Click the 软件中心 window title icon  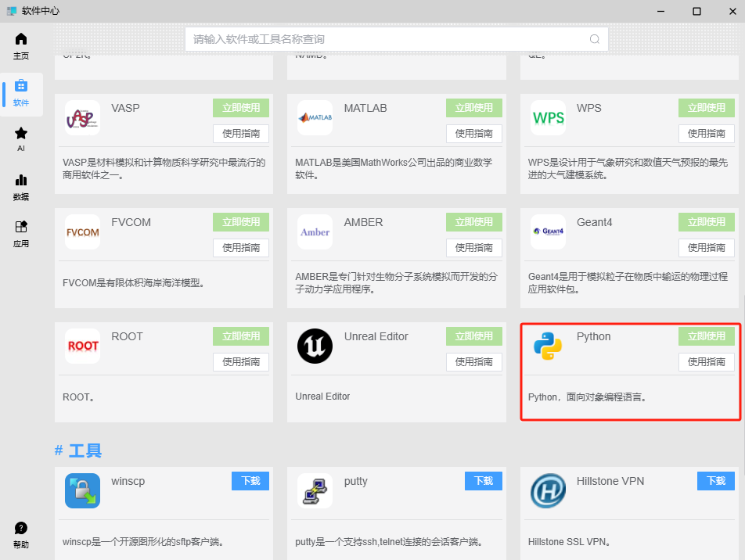pos(12,11)
